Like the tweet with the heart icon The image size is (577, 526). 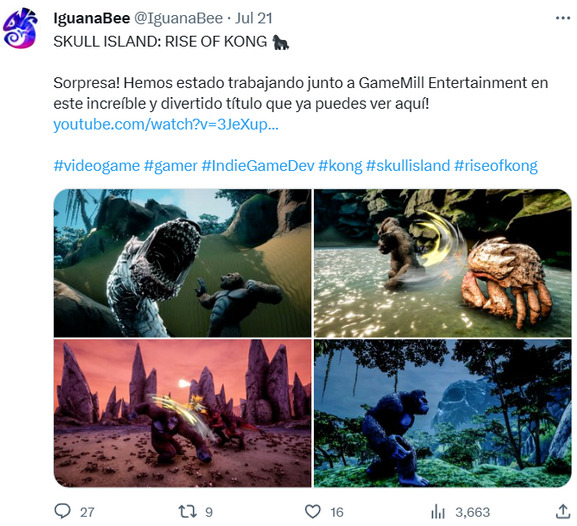(x=313, y=512)
